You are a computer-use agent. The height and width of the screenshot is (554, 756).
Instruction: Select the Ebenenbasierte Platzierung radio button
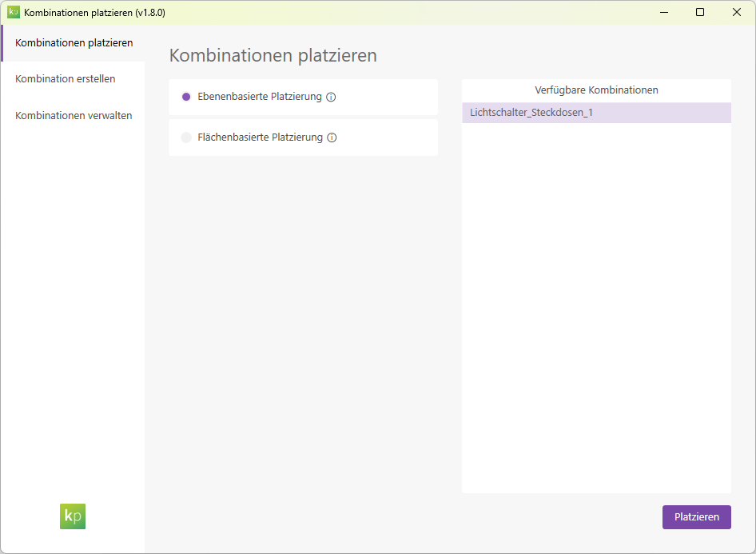point(186,97)
